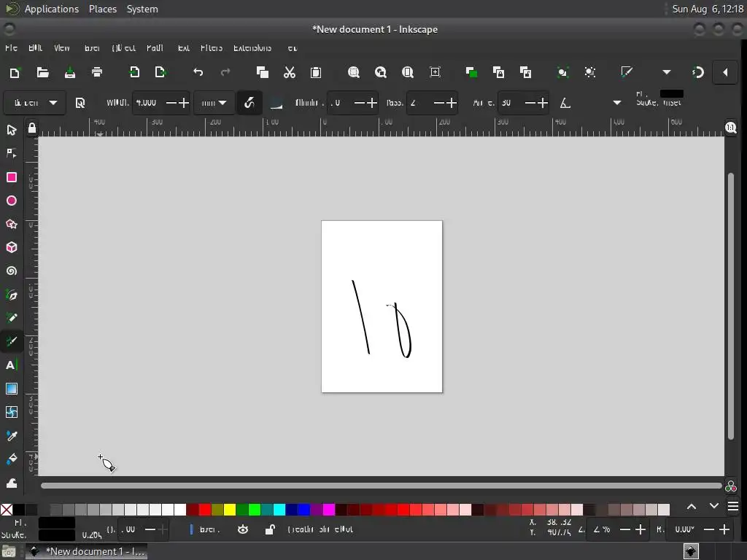The image size is (747, 560).
Task: Click the Paste clipboard icon
Action: tap(315, 72)
